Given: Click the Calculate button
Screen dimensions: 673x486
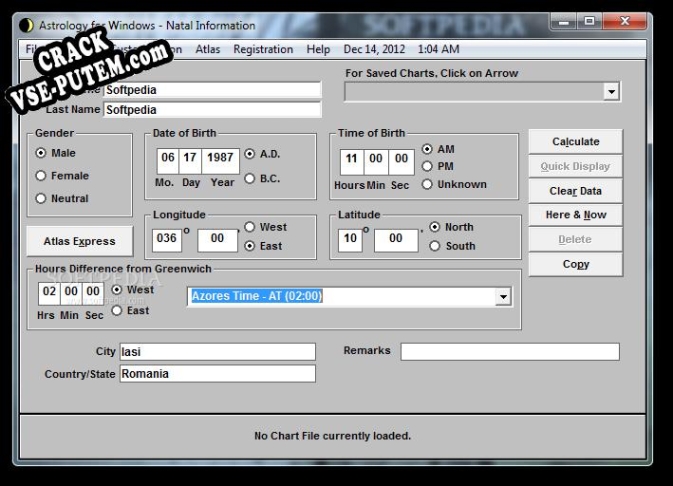Looking at the screenshot, I should click(576, 142).
